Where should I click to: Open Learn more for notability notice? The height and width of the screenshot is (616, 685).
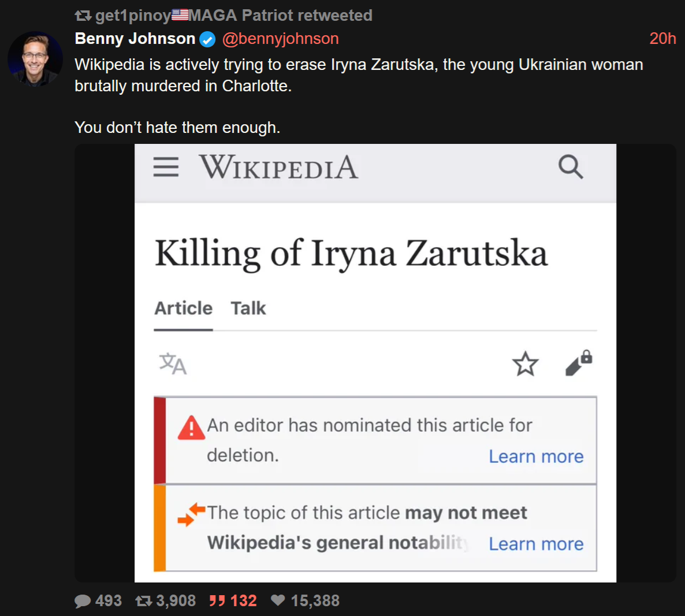(536, 544)
